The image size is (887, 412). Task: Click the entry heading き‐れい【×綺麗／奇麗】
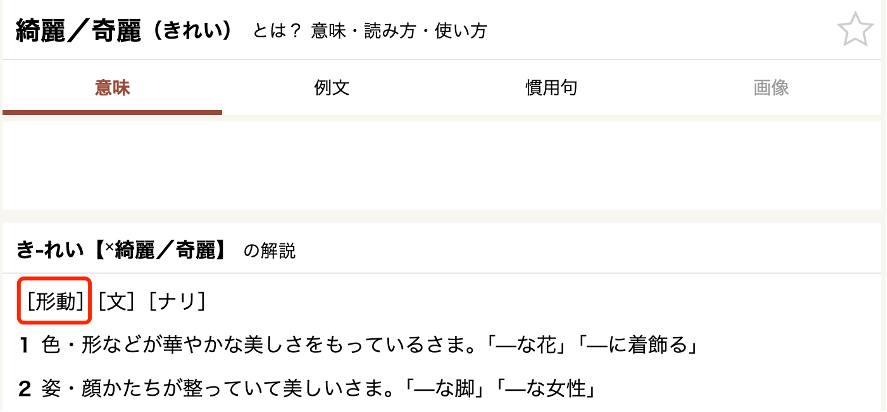(x=122, y=250)
